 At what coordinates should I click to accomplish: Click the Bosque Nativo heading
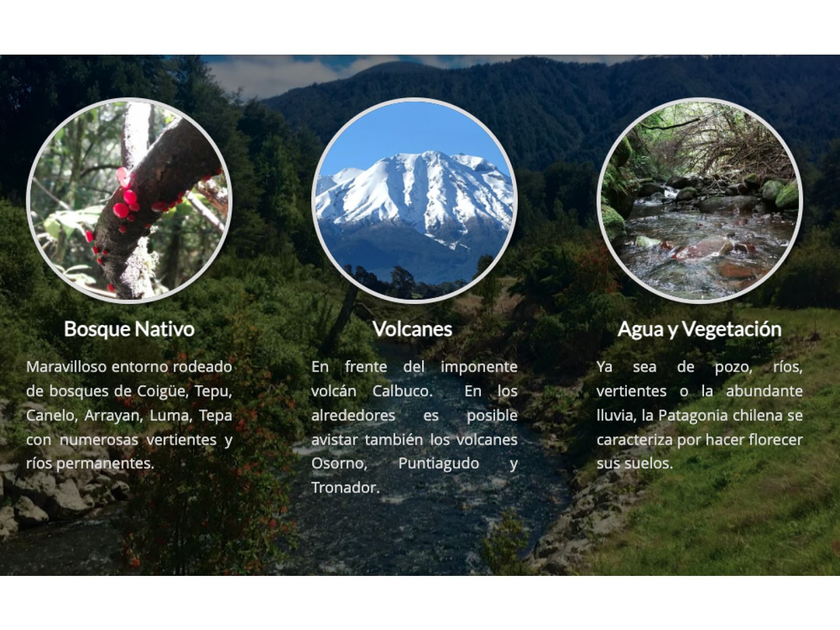click(x=129, y=329)
